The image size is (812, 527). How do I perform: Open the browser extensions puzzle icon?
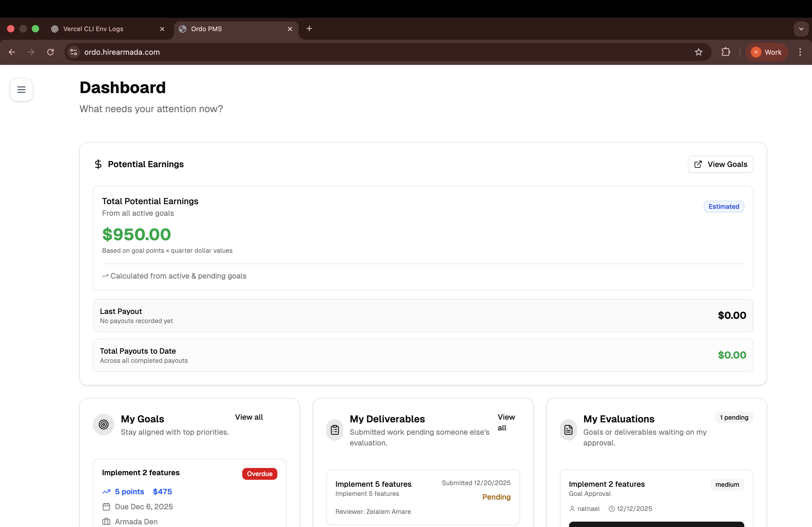tap(726, 52)
